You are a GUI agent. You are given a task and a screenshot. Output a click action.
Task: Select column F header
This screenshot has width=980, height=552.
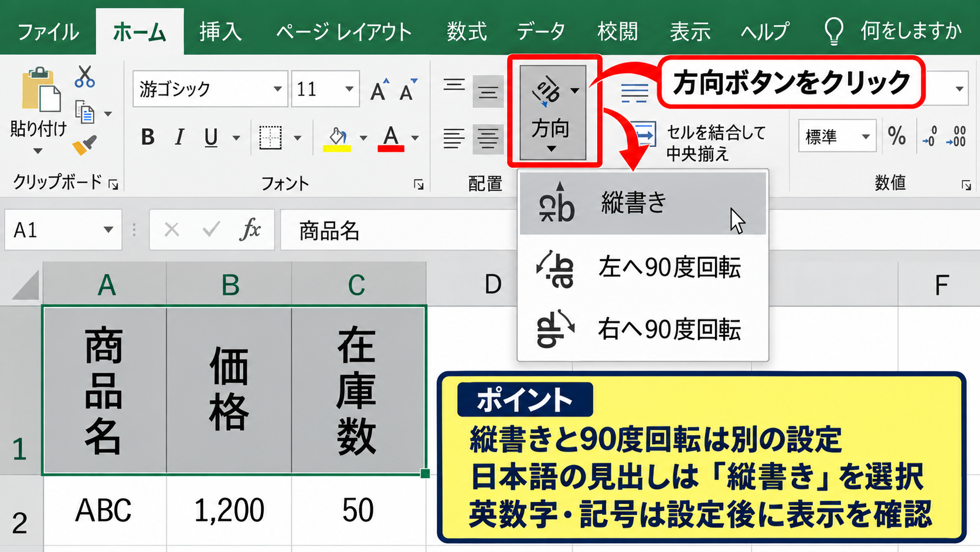939,285
